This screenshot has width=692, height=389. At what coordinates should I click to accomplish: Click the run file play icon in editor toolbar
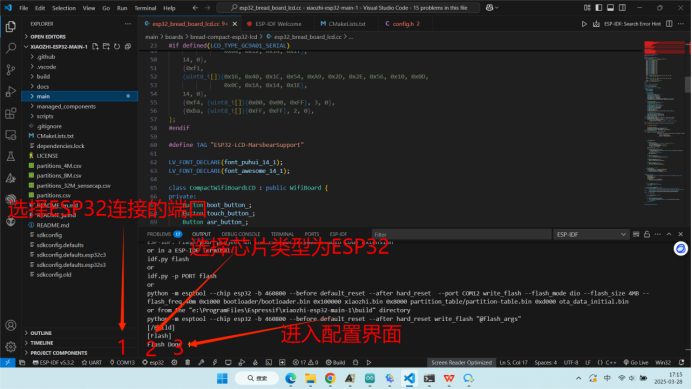coord(584,24)
